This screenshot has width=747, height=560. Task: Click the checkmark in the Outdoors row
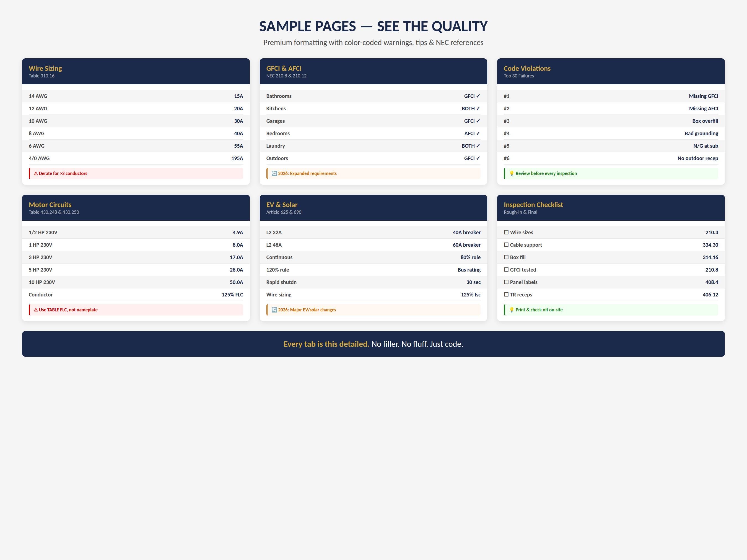[478, 158]
